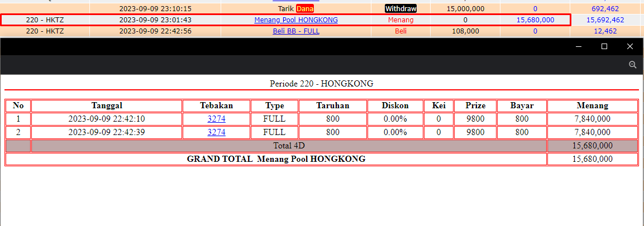Open tebakan 3274 link in row 2
Viewport: 644px width, 226px height.
[x=217, y=132]
